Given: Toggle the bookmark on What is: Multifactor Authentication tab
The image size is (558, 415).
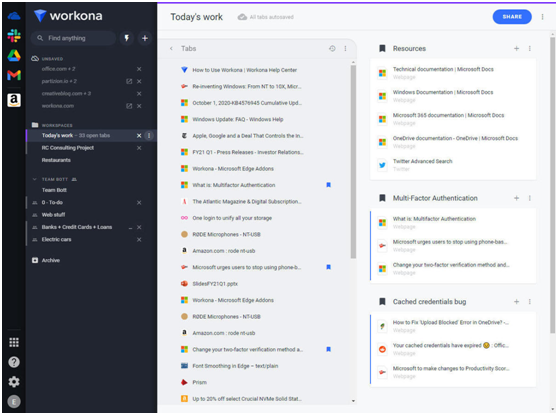Looking at the screenshot, I should 328,185.
